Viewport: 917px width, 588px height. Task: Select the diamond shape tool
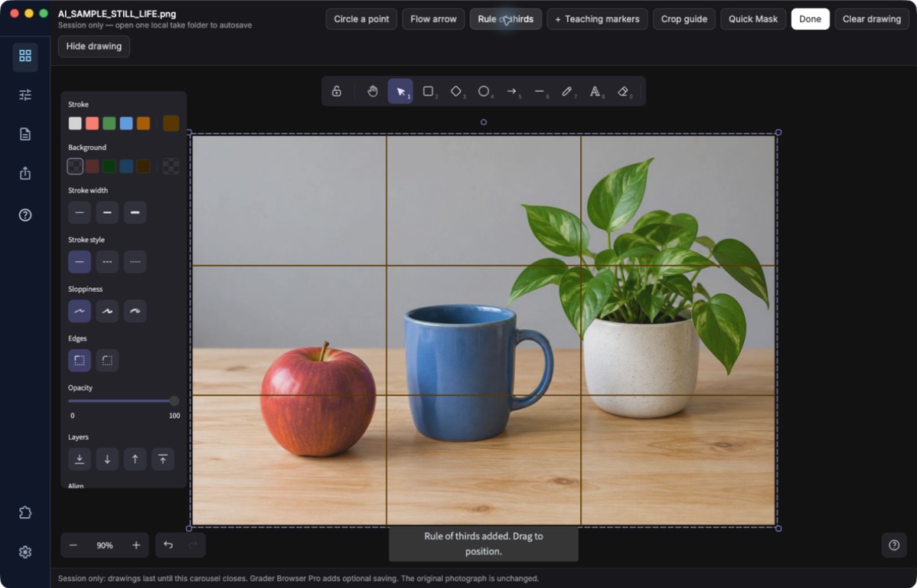pyautogui.click(x=456, y=91)
